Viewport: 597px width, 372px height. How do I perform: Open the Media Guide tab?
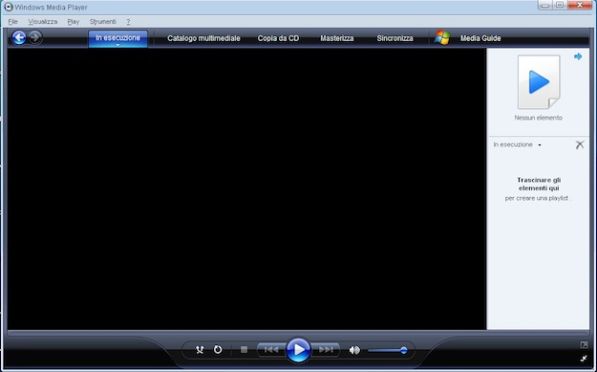(480, 38)
